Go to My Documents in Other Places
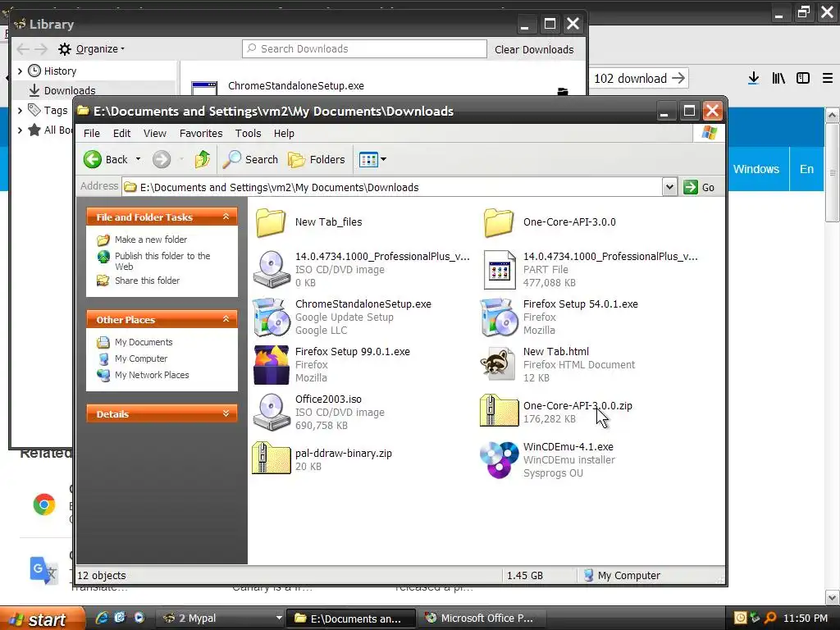The image size is (840, 630). point(143,342)
